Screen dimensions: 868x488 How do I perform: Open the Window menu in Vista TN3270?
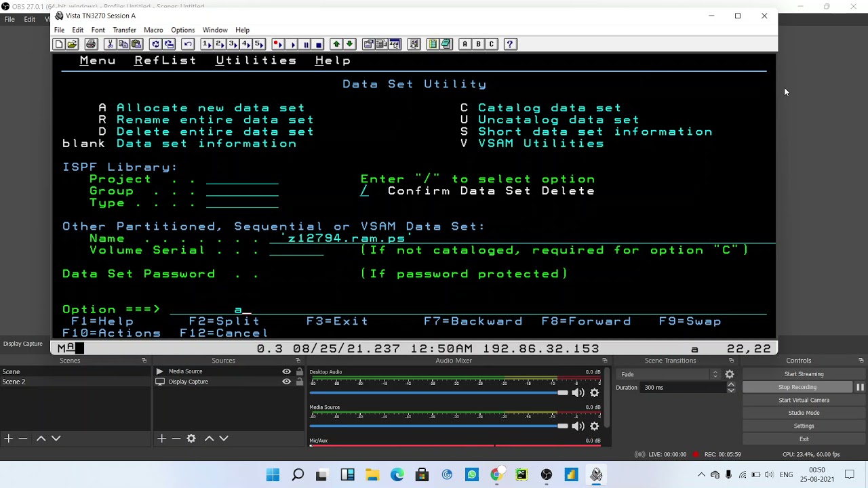point(215,30)
